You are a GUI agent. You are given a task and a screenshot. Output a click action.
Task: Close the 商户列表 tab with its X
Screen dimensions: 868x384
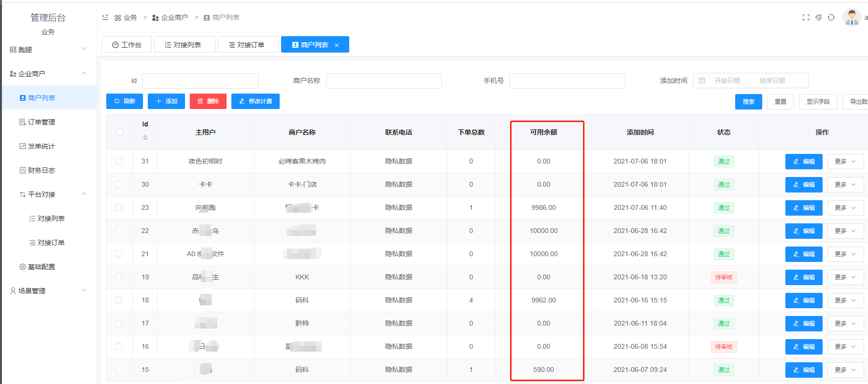pos(337,45)
